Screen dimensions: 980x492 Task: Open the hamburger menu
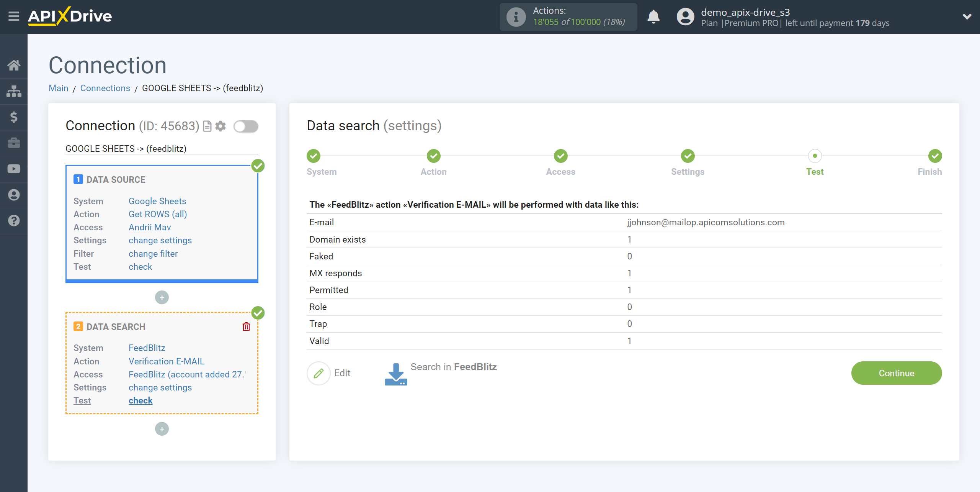(14, 16)
